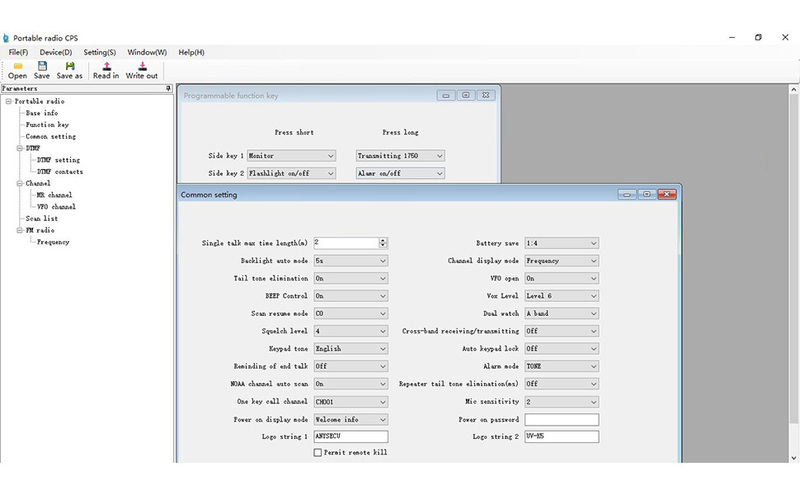Open Alarm mode dropdown
Image resolution: width=800 pixels, height=495 pixels.
(x=562, y=366)
